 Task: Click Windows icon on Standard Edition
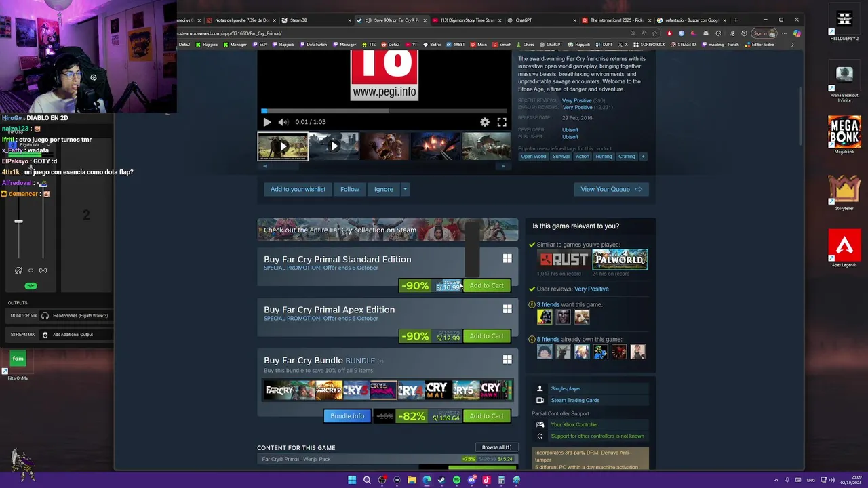tap(507, 258)
